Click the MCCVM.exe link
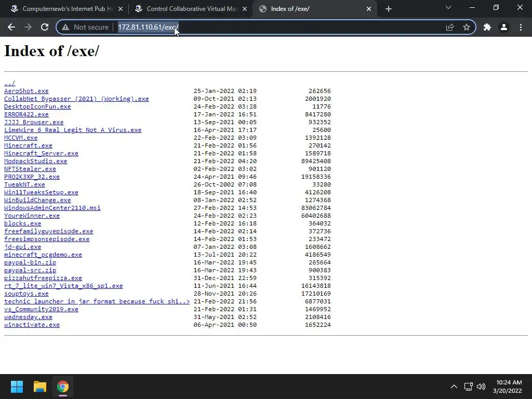Image resolution: width=532 pixels, height=399 pixels. pos(21,138)
